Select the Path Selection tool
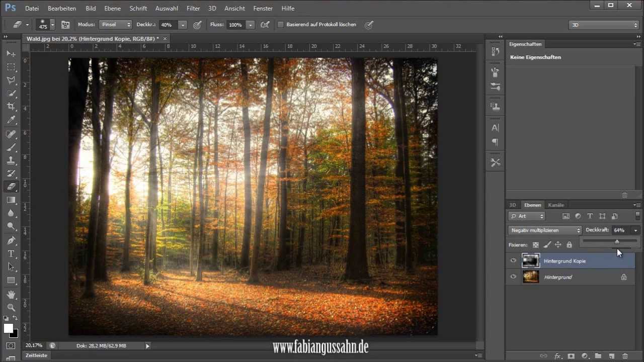Viewport: 644px width, 362px height. 11,267
